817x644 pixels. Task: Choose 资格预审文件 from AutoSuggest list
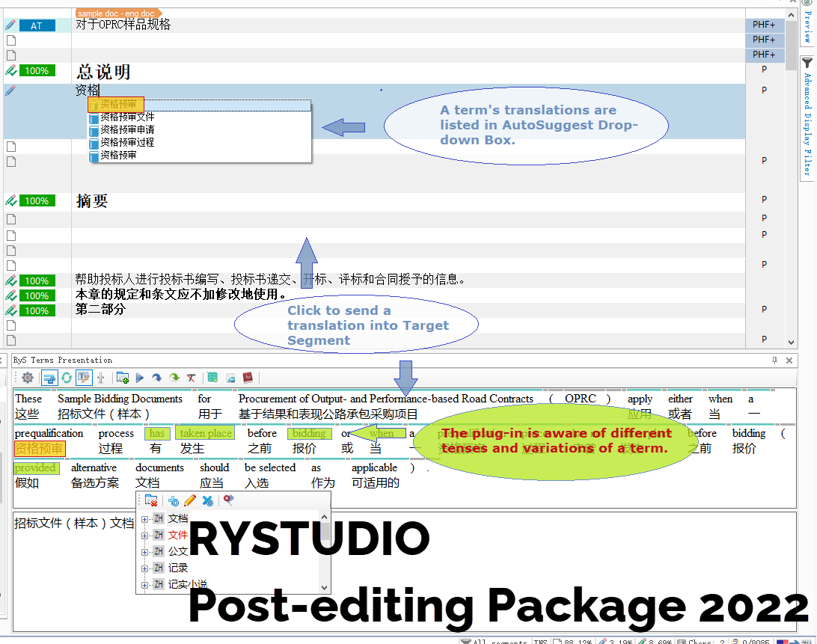pos(127,117)
